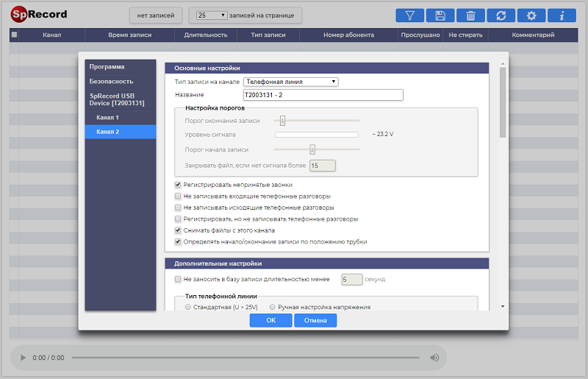Screen dimensions: 588x379
Task: Select 'SpRecord USB Device [T2003131]' item
Action: click(121, 99)
